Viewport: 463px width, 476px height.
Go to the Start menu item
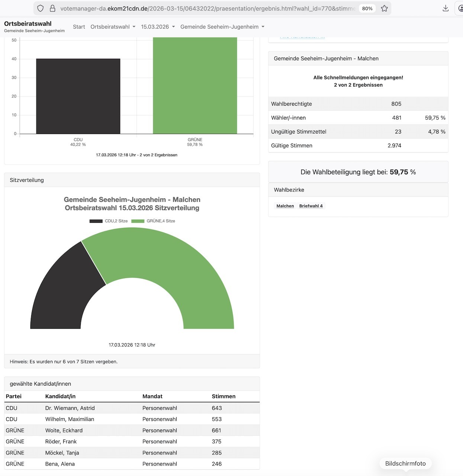point(79,27)
